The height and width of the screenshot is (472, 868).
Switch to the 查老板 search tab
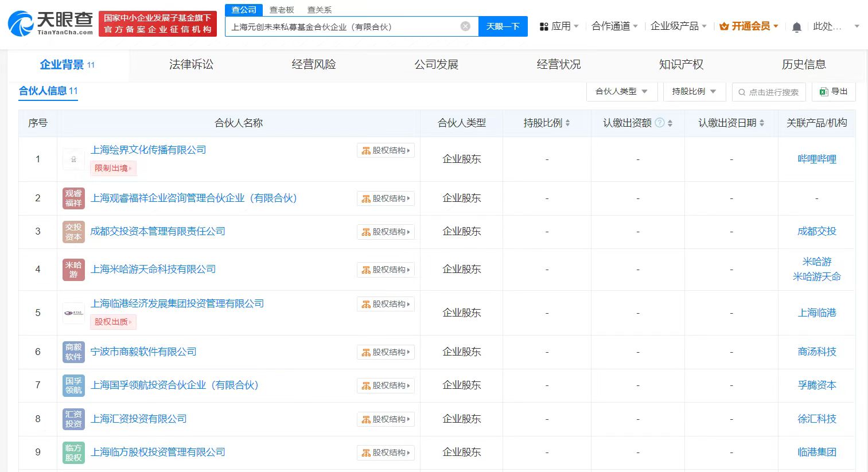pos(282,10)
